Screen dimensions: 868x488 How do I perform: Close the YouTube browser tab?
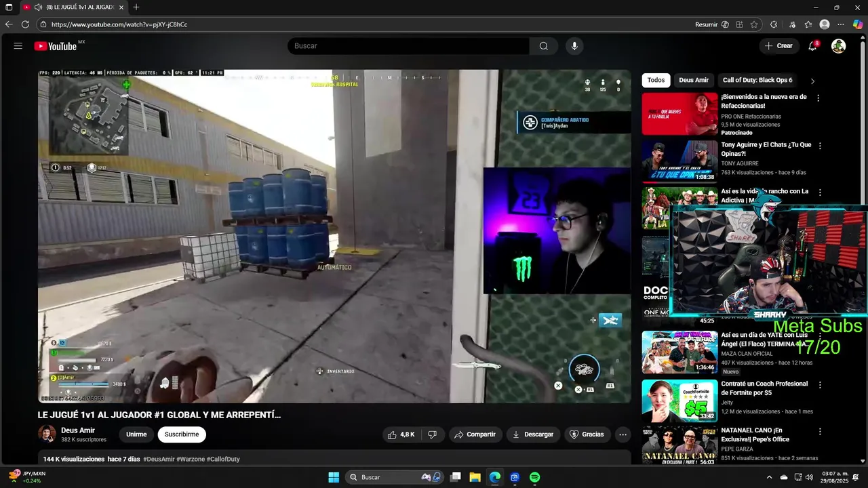click(121, 7)
